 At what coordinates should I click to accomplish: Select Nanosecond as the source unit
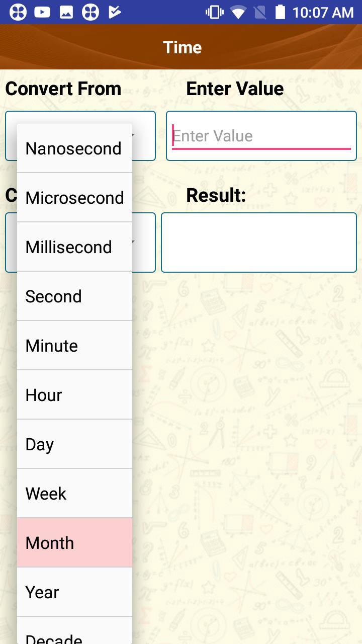[x=74, y=148]
